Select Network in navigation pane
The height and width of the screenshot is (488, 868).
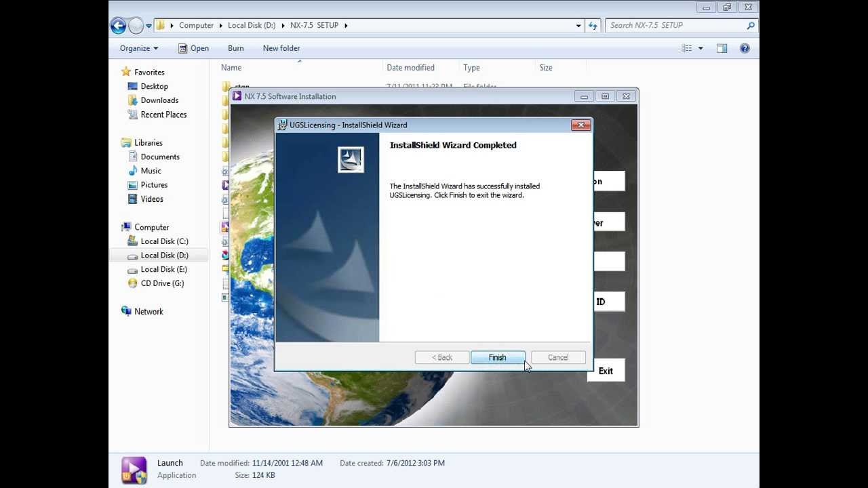click(x=149, y=312)
